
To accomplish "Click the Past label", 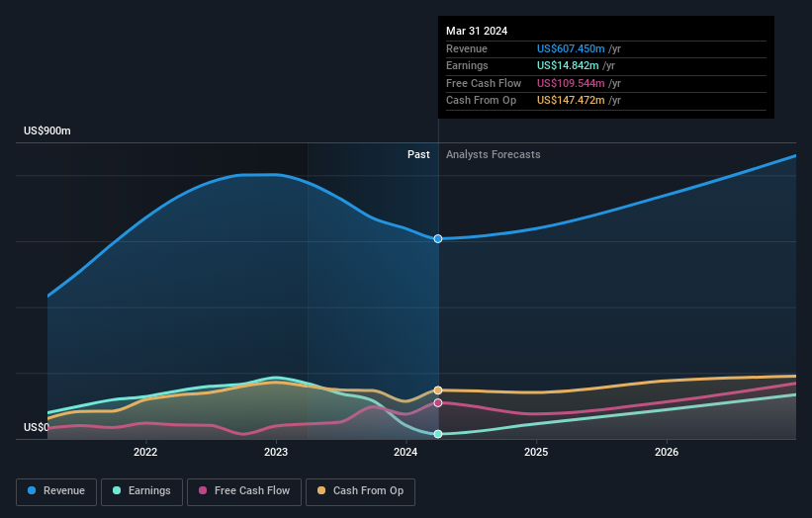I will [418, 155].
